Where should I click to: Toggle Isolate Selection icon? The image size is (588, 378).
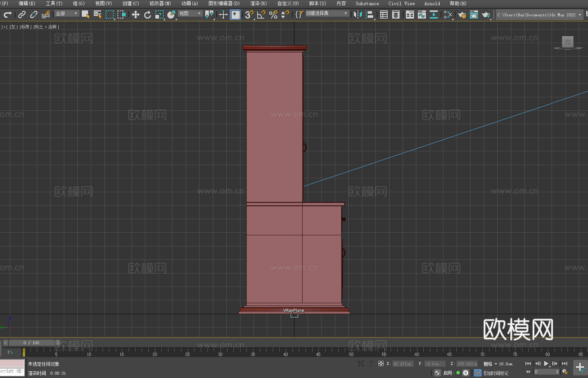(x=361, y=364)
